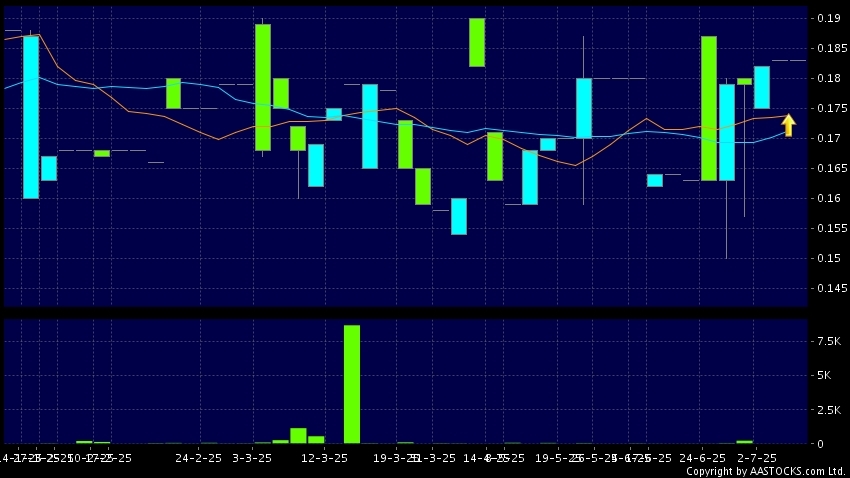Click the 0.155 price axis label
Image resolution: width=850 pixels, height=478 pixels.
point(832,228)
